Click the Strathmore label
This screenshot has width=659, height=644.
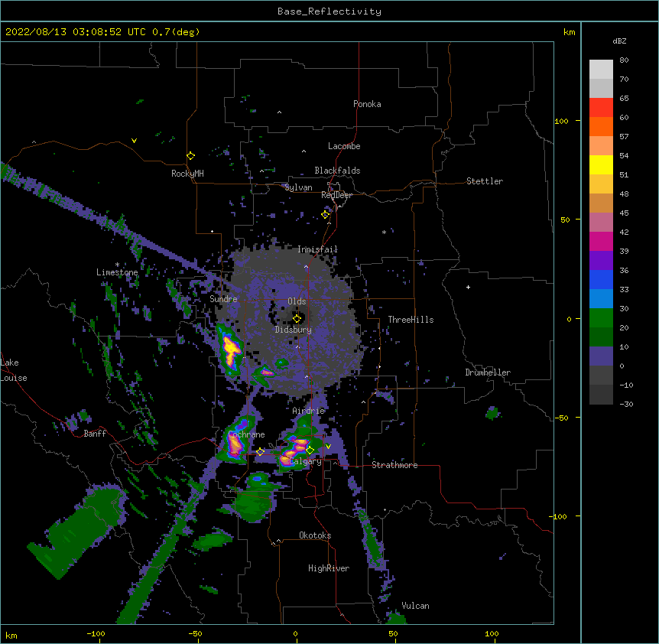(x=394, y=464)
